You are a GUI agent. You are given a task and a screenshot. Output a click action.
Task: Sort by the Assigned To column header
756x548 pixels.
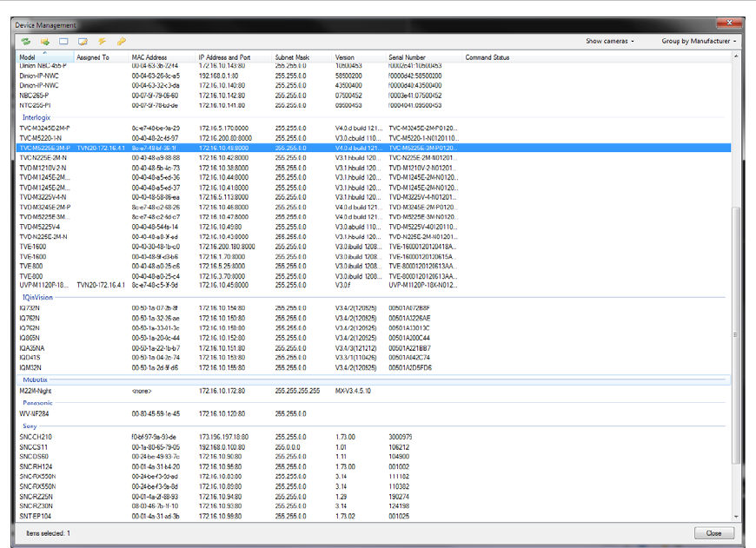pyautogui.click(x=102, y=56)
